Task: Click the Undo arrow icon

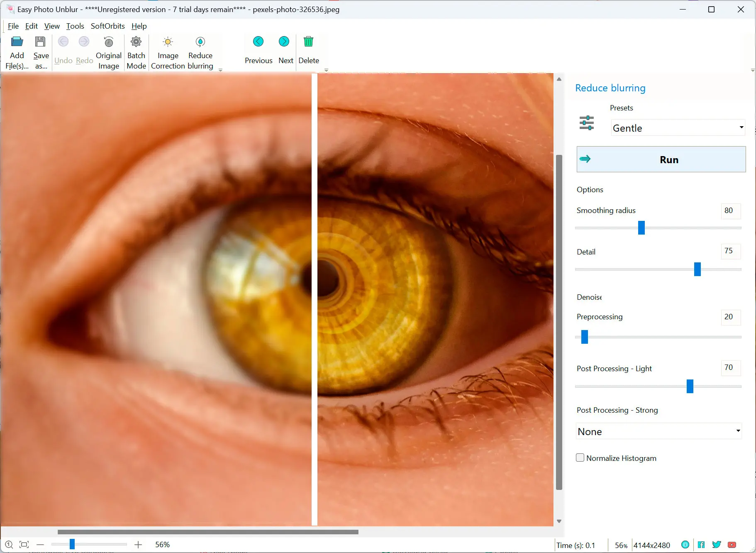Action: 63,42
